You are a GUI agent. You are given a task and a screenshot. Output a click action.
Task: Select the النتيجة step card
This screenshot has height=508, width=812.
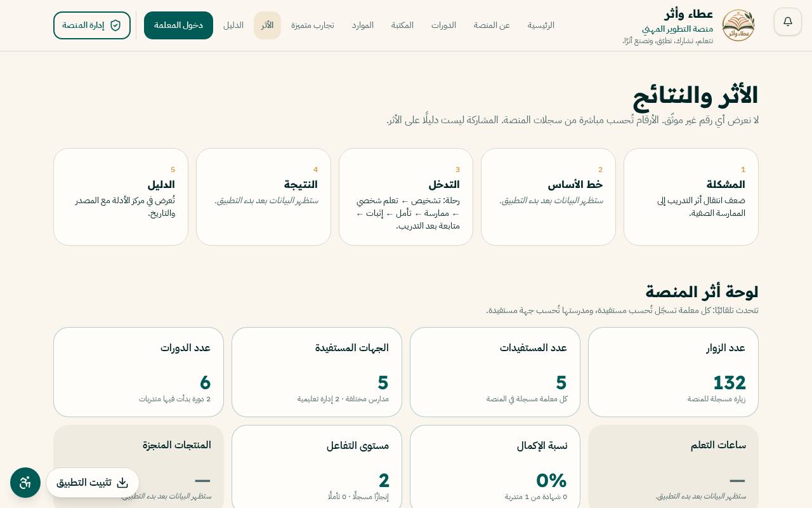pyautogui.click(x=263, y=197)
